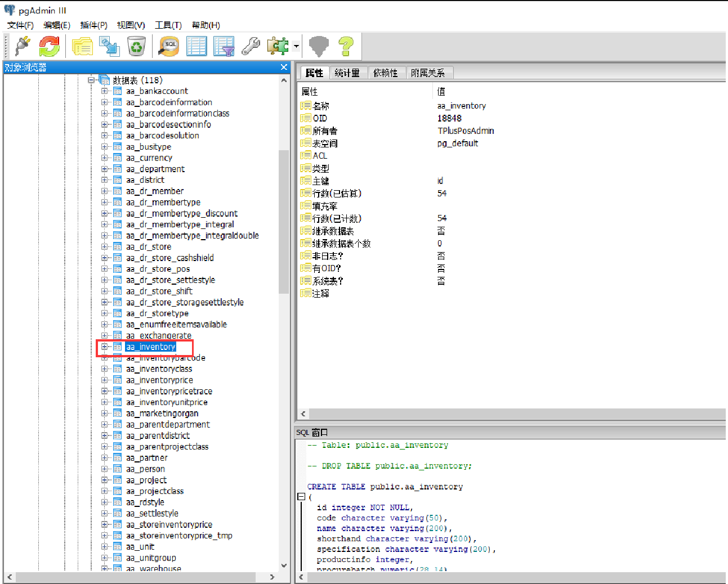Open help with question mark icon
Screen dimensions: 728x584
pos(346,46)
